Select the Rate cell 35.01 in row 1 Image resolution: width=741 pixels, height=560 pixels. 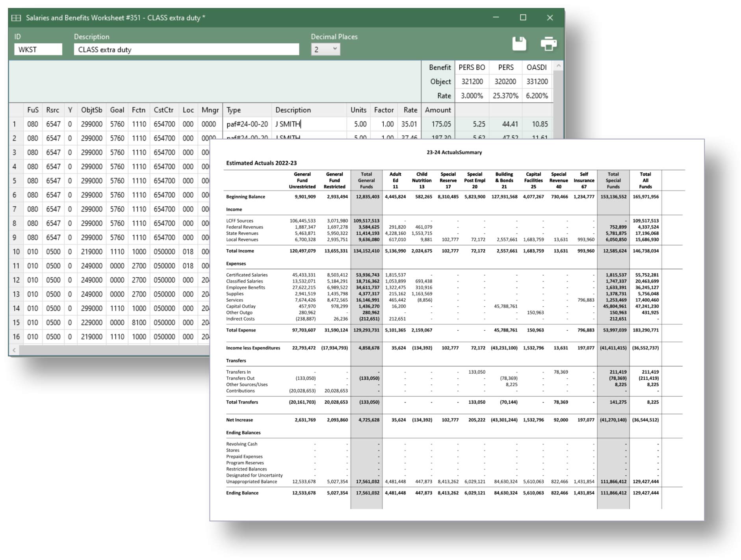point(409,124)
